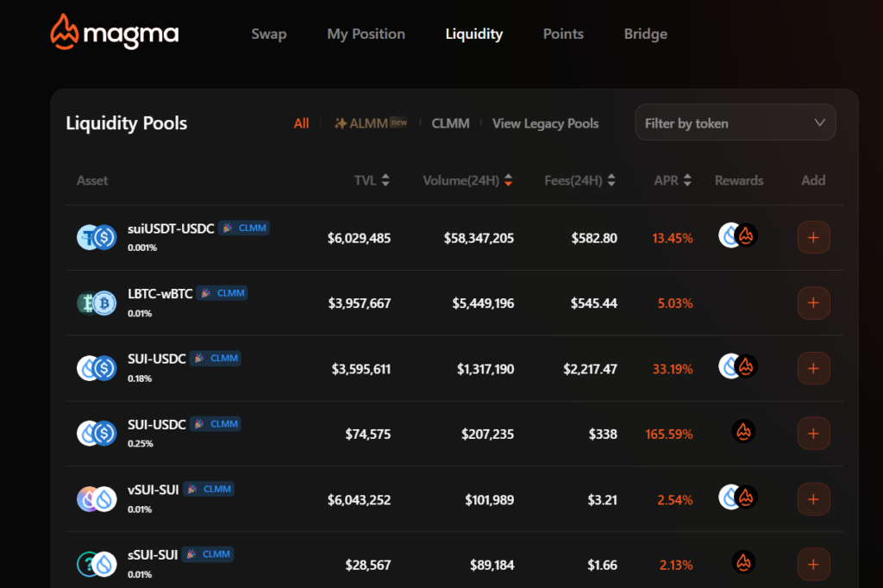883x588 pixels.
Task: Open the Filter by token dropdown
Action: tap(735, 123)
